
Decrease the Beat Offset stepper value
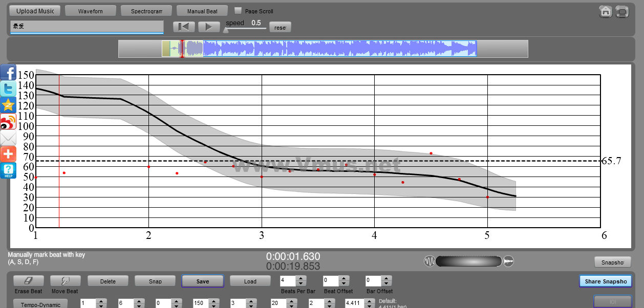(344, 283)
